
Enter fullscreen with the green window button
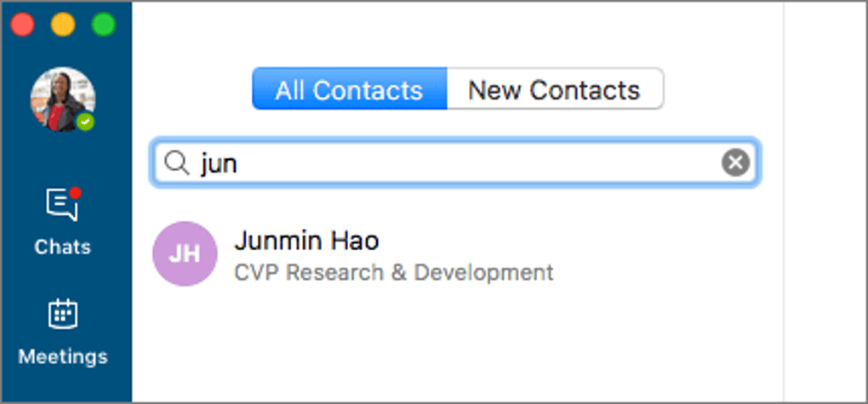[104, 25]
